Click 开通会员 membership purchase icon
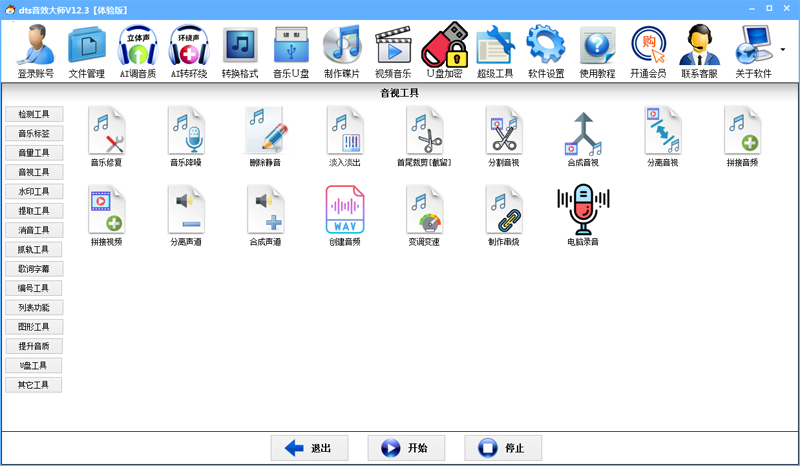 648,52
